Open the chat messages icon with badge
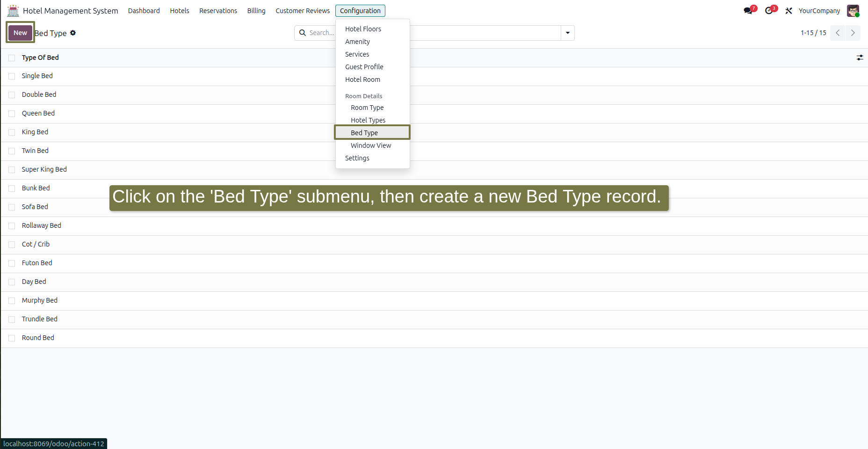868x449 pixels. tap(748, 11)
